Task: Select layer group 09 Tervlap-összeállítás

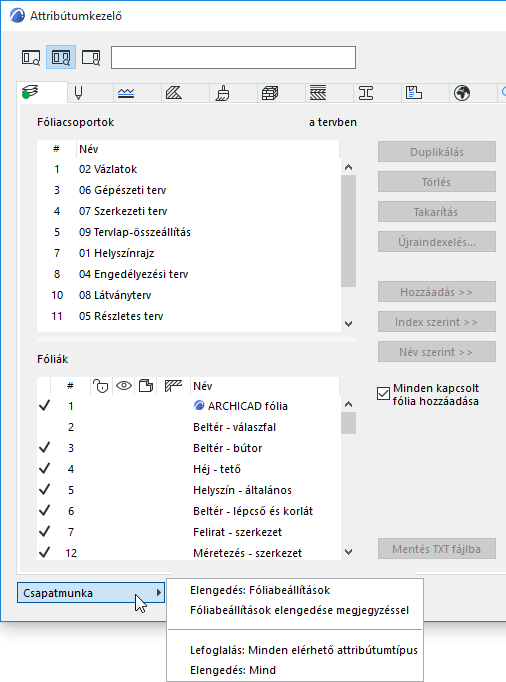Action: click(188, 232)
